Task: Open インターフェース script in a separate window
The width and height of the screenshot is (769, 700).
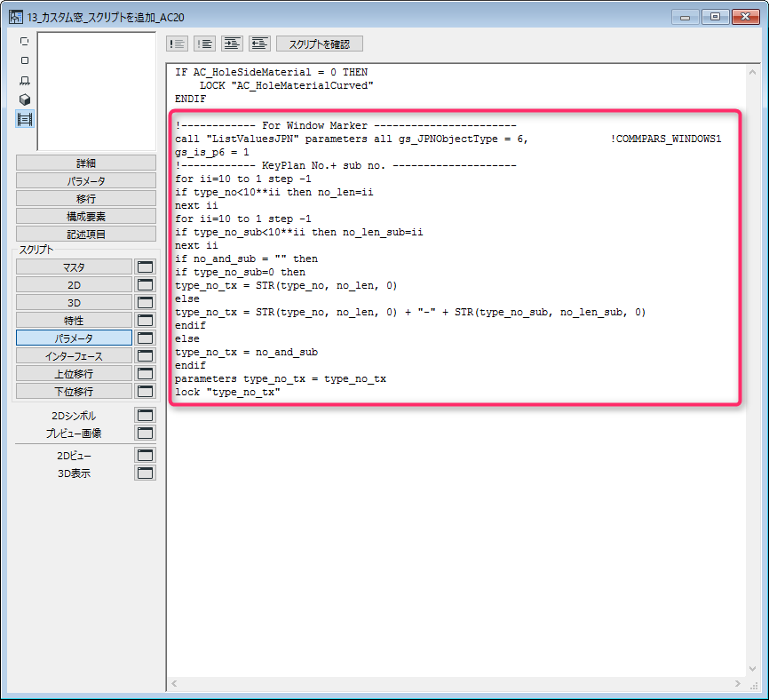Action: [x=145, y=355]
